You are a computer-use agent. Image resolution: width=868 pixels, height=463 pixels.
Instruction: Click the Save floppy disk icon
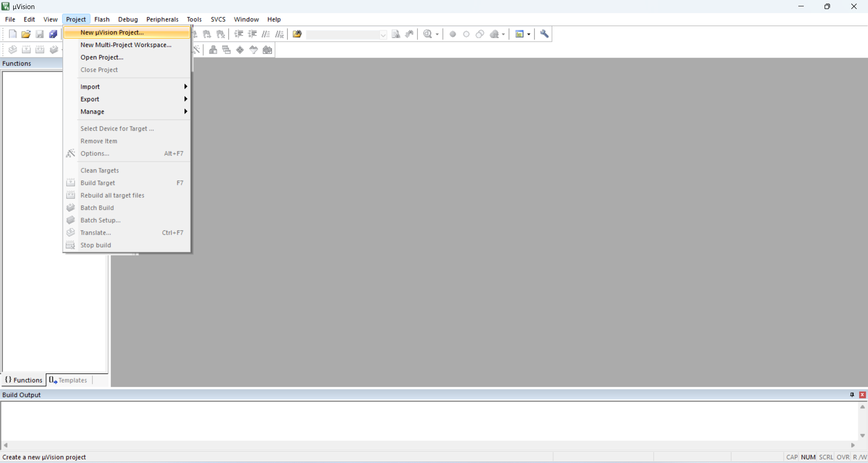click(x=40, y=34)
